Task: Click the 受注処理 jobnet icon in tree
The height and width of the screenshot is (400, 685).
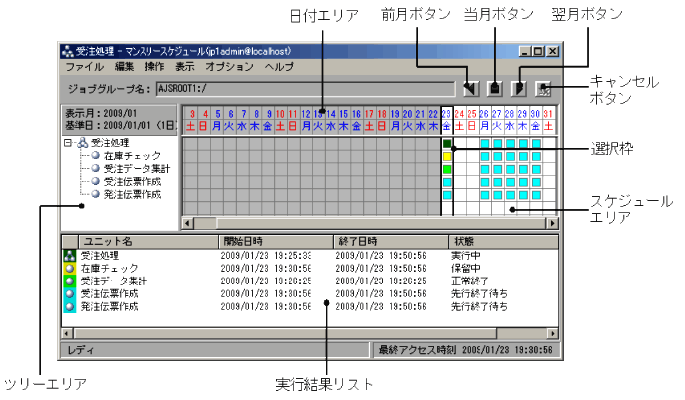Action: point(83,143)
